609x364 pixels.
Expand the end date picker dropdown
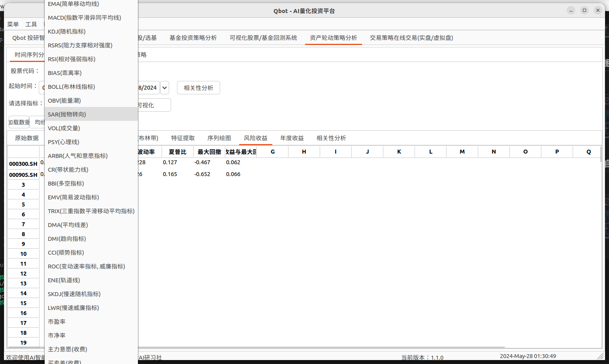click(164, 88)
